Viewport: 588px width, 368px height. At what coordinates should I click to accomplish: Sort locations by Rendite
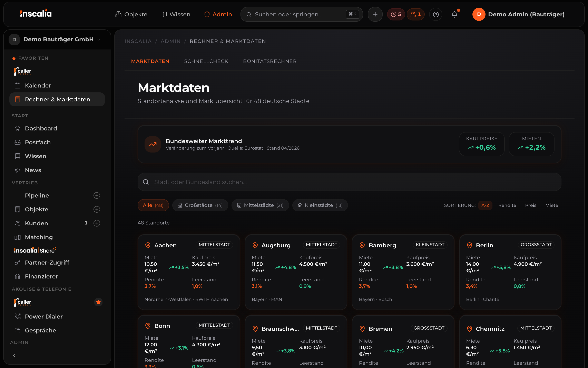coord(507,205)
